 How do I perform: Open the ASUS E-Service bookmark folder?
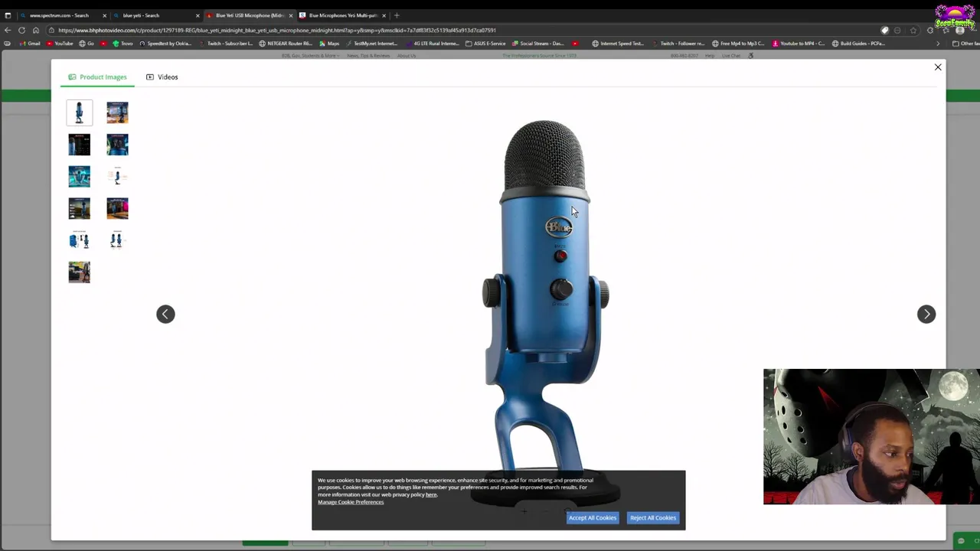coord(485,44)
